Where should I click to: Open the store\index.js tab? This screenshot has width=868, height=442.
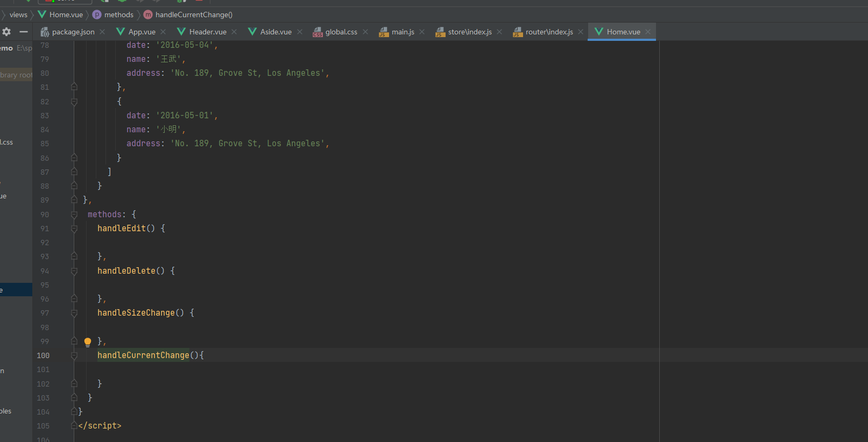tap(470, 32)
